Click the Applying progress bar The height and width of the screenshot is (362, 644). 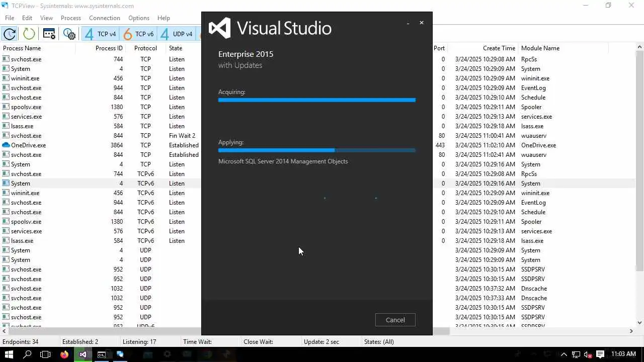click(x=317, y=150)
